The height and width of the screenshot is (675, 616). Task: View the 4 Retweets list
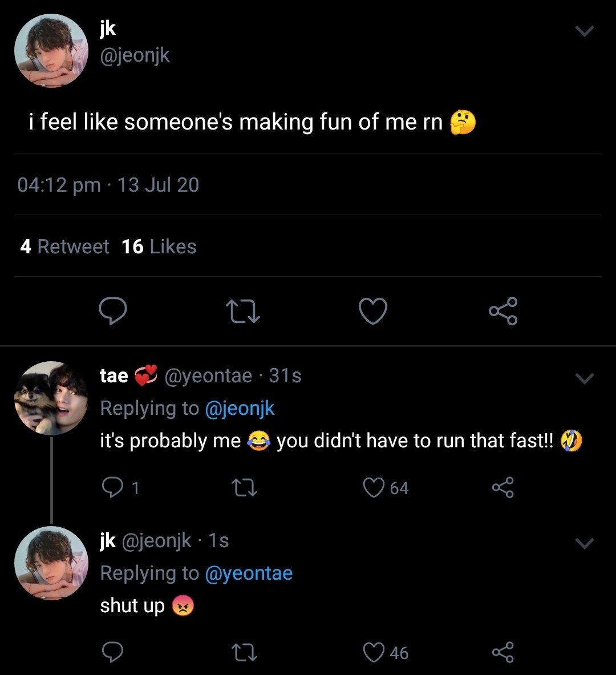click(x=64, y=246)
